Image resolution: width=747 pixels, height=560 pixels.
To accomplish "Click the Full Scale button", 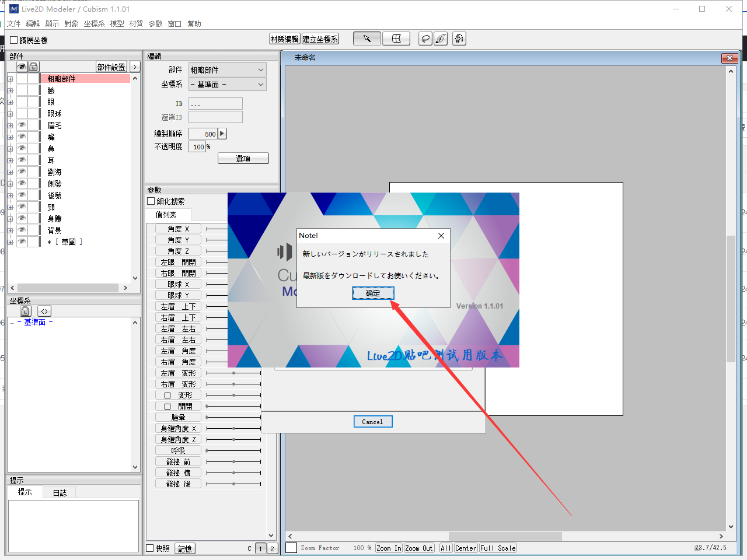I will point(498,548).
